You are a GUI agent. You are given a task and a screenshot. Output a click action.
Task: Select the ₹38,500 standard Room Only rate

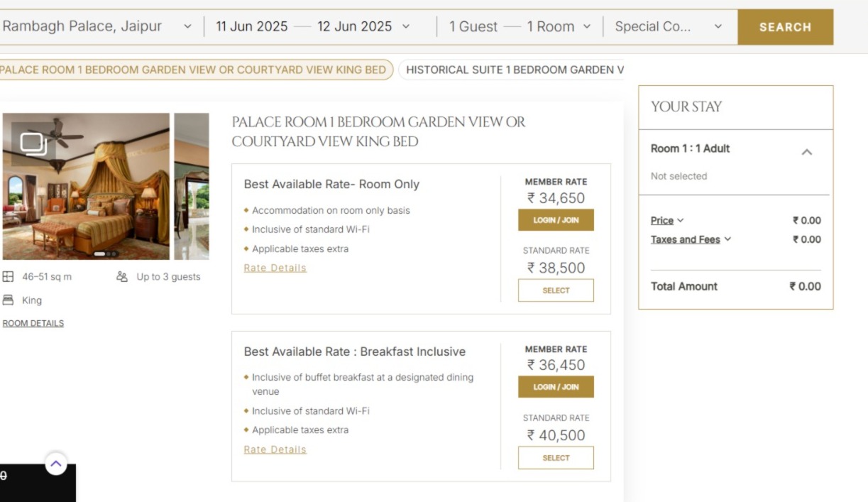click(556, 290)
